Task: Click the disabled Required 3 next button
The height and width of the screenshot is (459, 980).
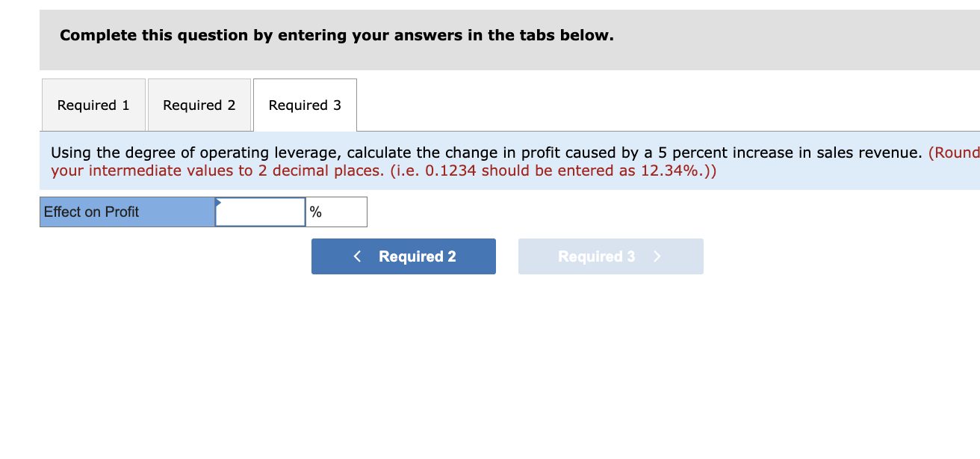Action: [x=610, y=256]
